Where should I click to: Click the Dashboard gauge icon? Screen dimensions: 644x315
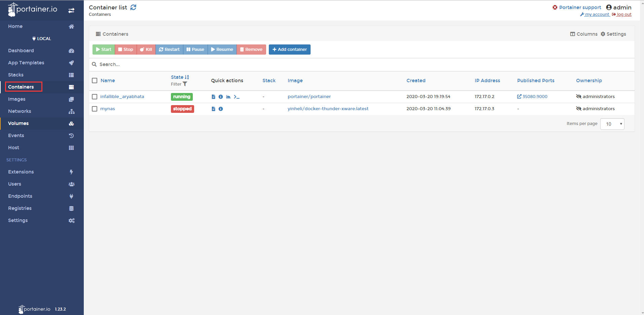[71, 51]
